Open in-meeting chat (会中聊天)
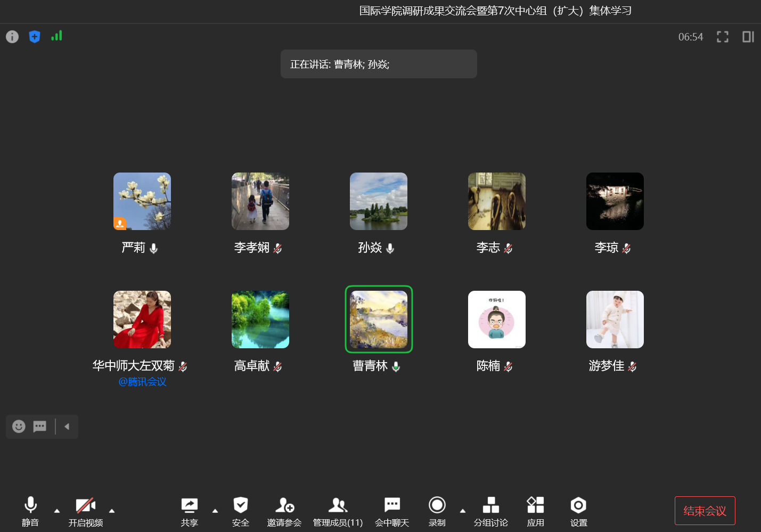761x532 pixels. [x=392, y=511]
